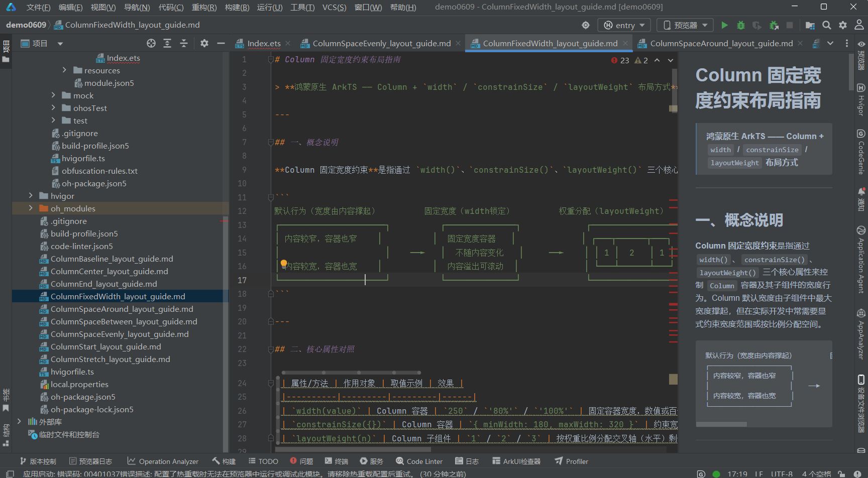The height and width of the screenshot is (478, 868).
Task: Toggle the 书签 bookmarks tool window
Action: (6, 400)
